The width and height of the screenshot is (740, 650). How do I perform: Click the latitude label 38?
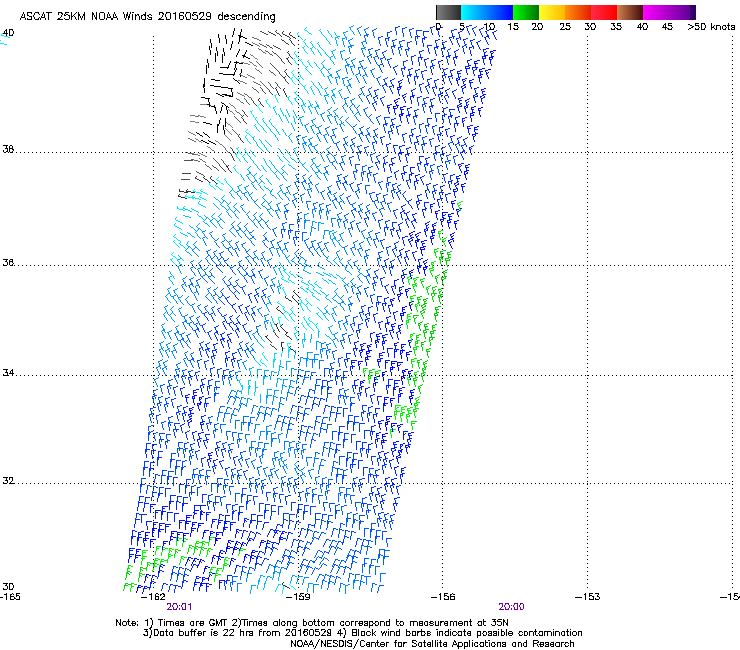coord(8,149)
